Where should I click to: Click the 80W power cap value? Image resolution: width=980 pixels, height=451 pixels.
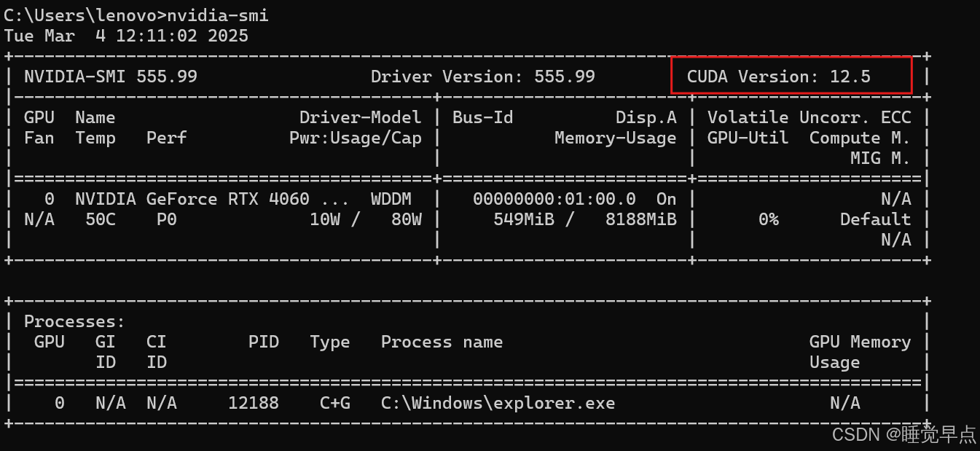[407, 219]
